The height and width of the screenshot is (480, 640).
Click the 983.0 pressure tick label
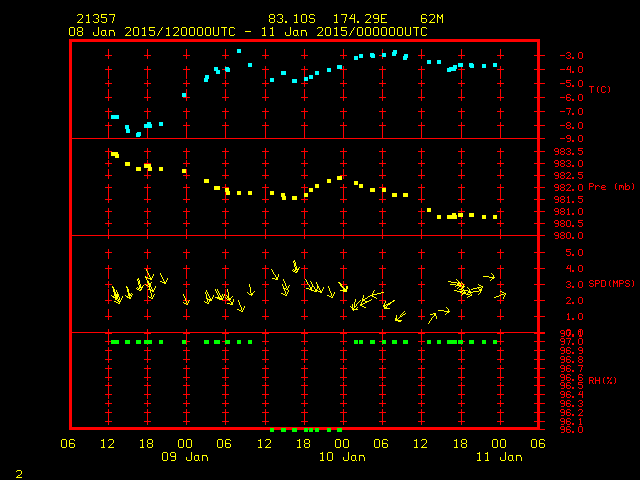pyautogui.click(x=569, y=164)
